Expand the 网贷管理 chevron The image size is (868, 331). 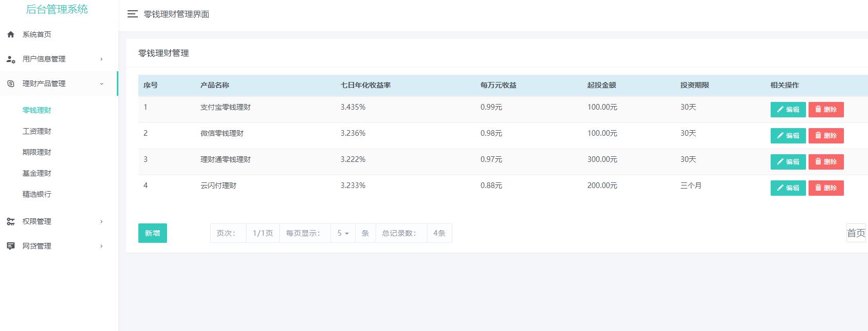click(x=101, y=246)
